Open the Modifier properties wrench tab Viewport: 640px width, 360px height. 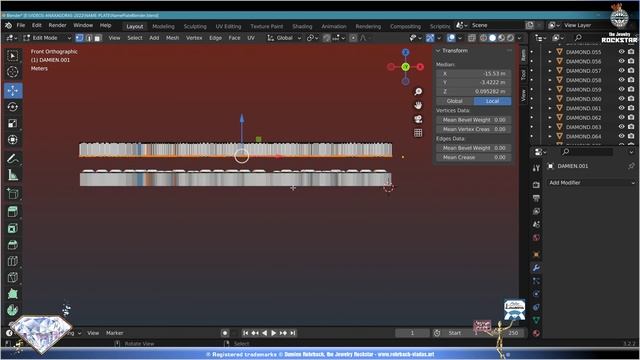(536, 268)
